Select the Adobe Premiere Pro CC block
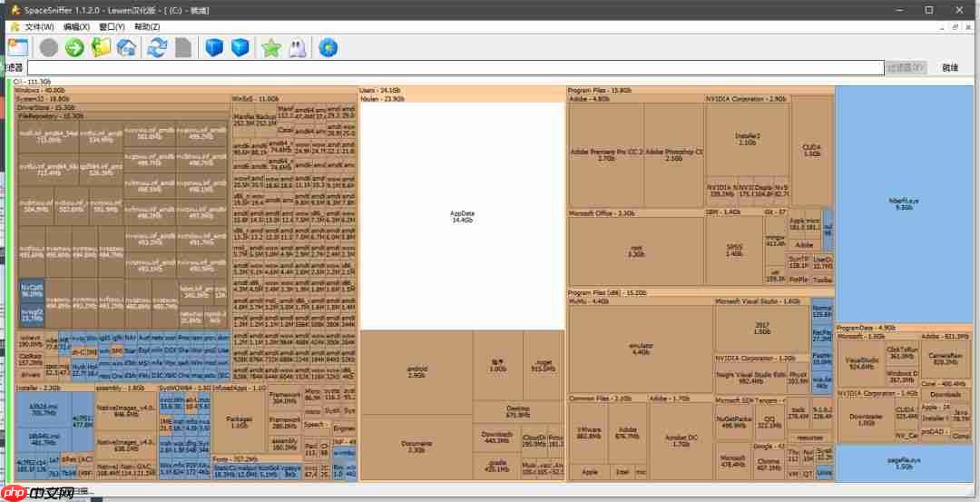 [605, 155]
